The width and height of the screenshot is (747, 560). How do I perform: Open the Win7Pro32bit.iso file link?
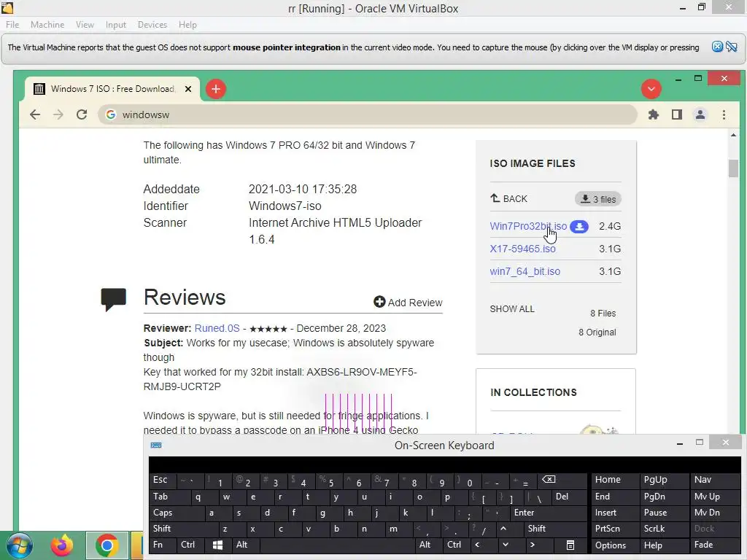(x=528, y=226)
